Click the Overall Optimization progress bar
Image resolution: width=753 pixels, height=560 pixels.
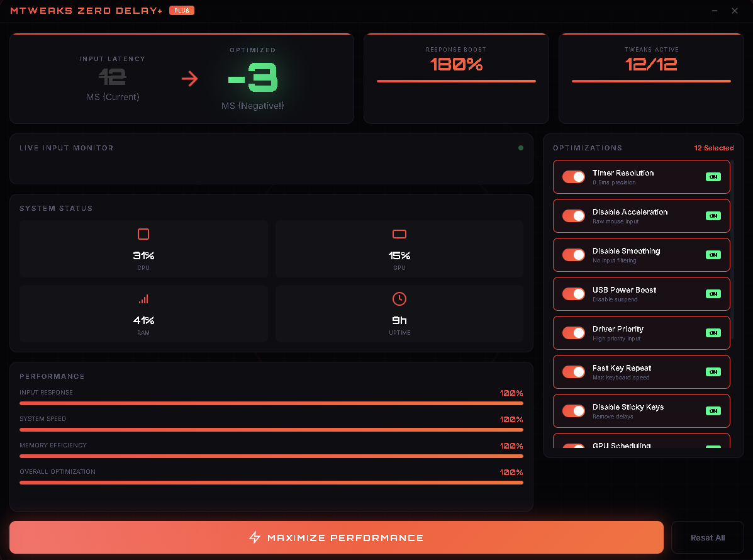coord(271,483)
